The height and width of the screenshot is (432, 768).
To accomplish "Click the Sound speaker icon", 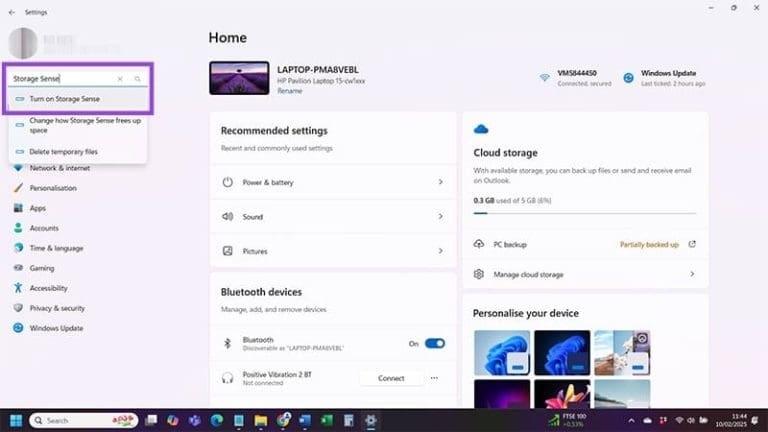I will (x=228, y=216).
